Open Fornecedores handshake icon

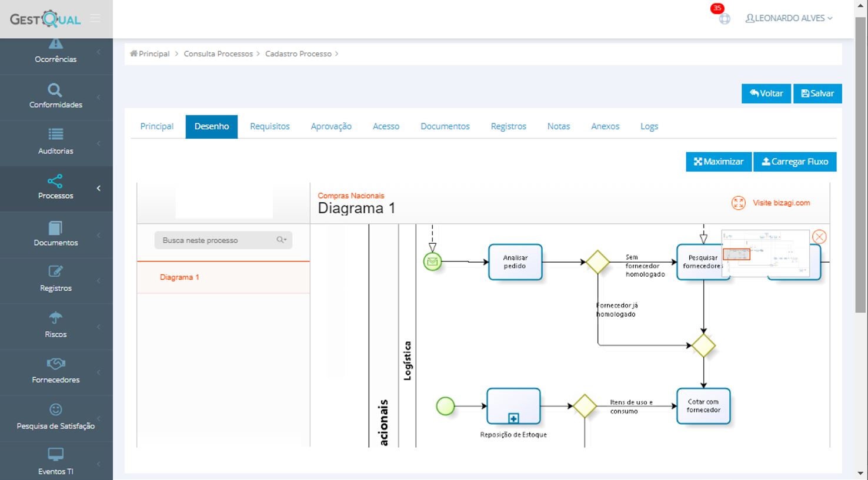(56, 364)
